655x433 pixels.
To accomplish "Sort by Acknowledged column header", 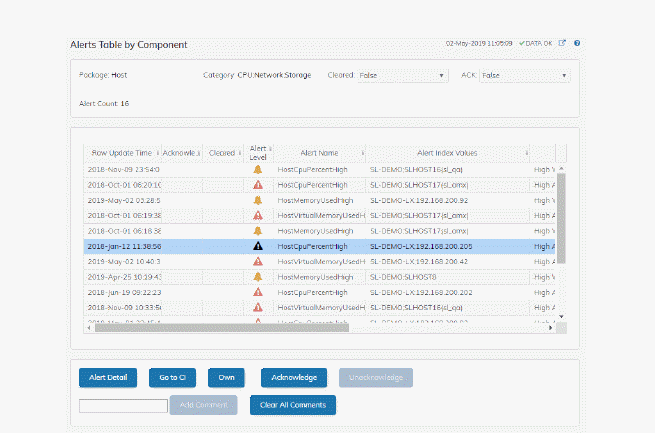I will [179, 153].
